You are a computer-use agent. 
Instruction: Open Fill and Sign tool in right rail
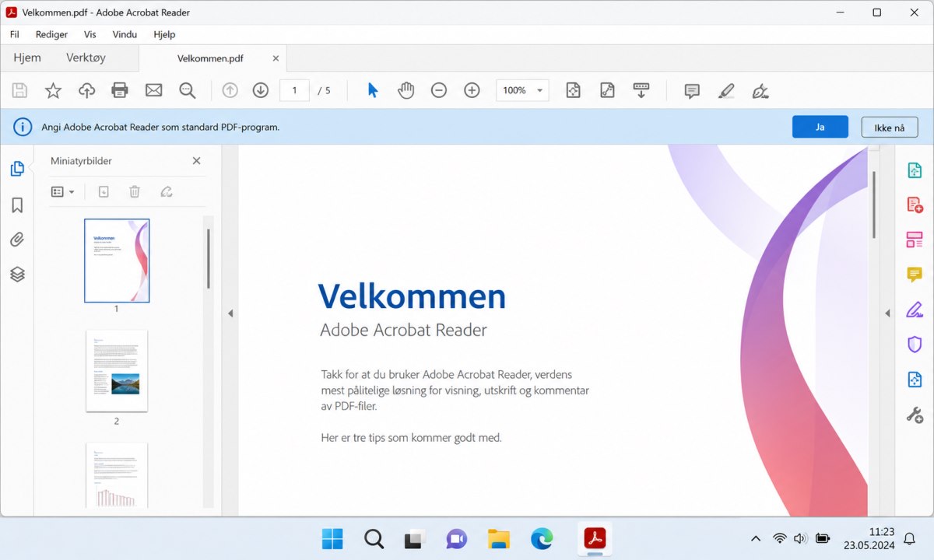[x=915, y=310]
